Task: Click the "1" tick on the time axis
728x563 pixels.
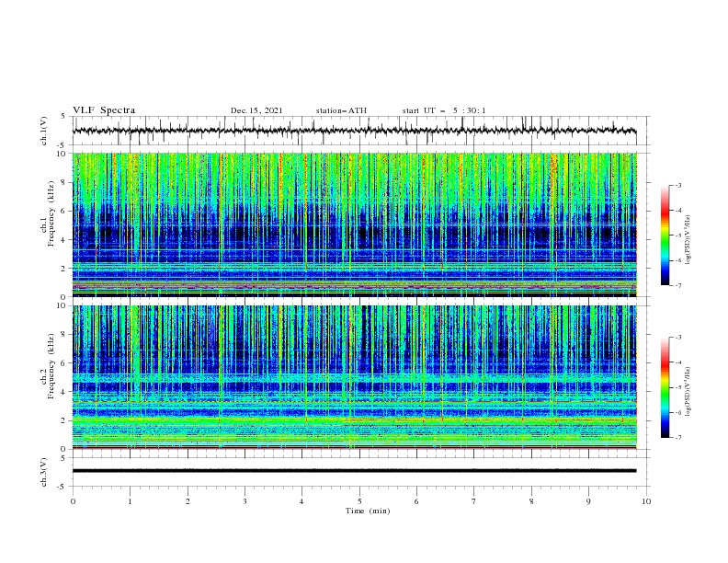Action: coord(130,501)
